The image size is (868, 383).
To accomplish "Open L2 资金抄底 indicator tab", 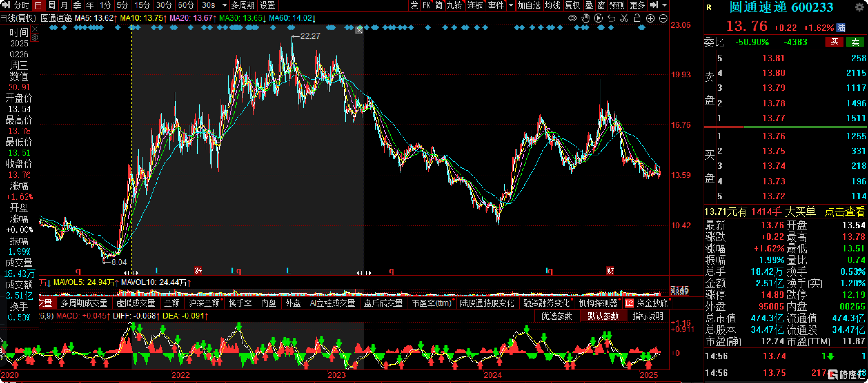I will point(647,303).
